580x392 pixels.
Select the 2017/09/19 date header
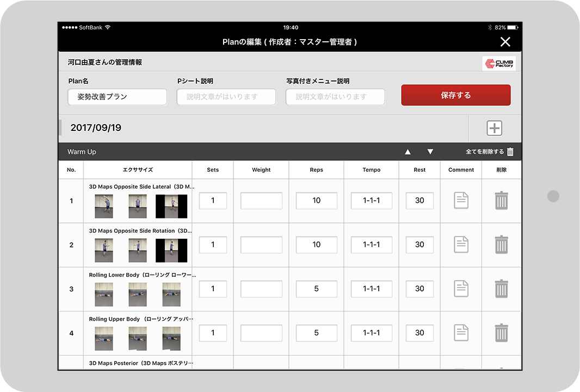click(x=96, y=128)
